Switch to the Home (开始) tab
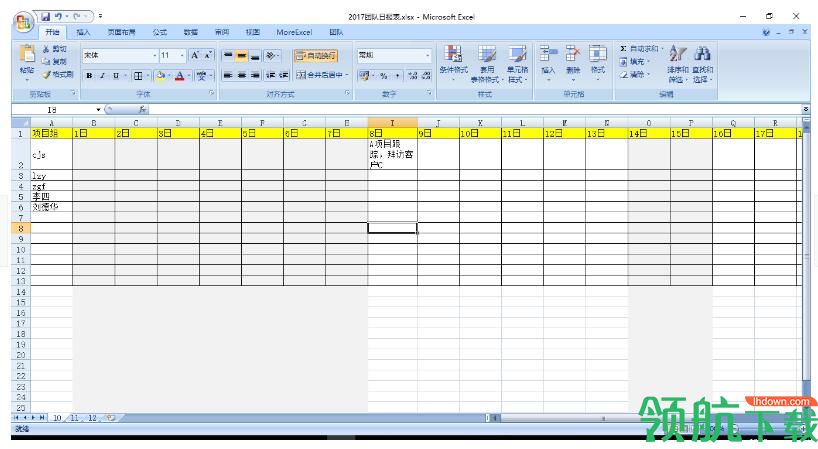The height and width of the screenshot is (449, 818). point(52,32)
